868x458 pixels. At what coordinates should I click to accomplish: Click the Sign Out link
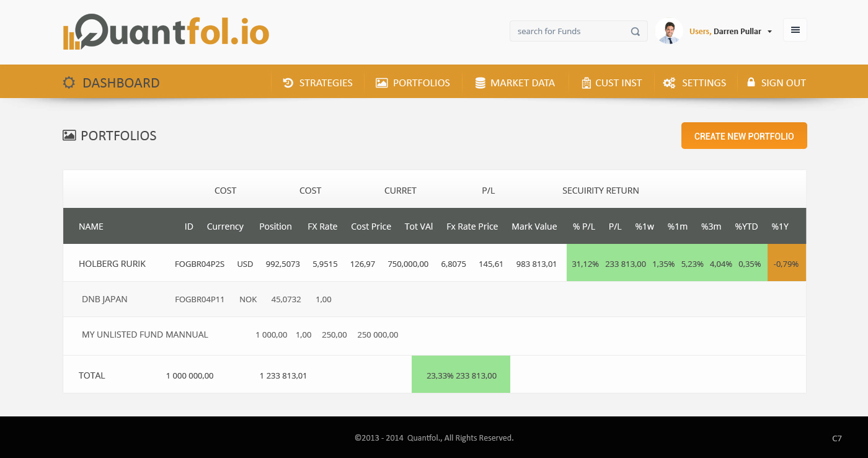784,83
